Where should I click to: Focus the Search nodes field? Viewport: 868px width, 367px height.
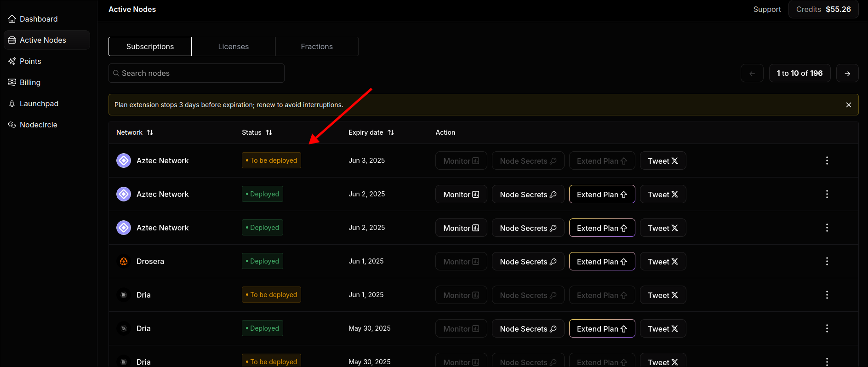pyautogui.click(x=196, y=73)
